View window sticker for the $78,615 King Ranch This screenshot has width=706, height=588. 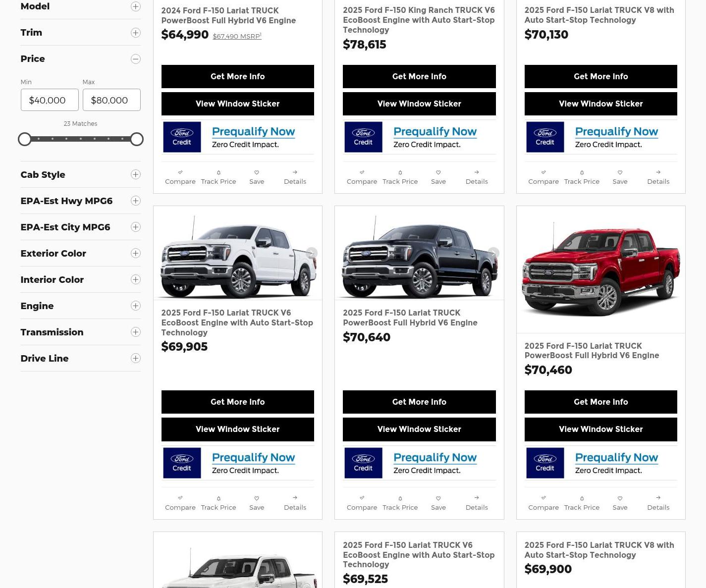(419, 104)
